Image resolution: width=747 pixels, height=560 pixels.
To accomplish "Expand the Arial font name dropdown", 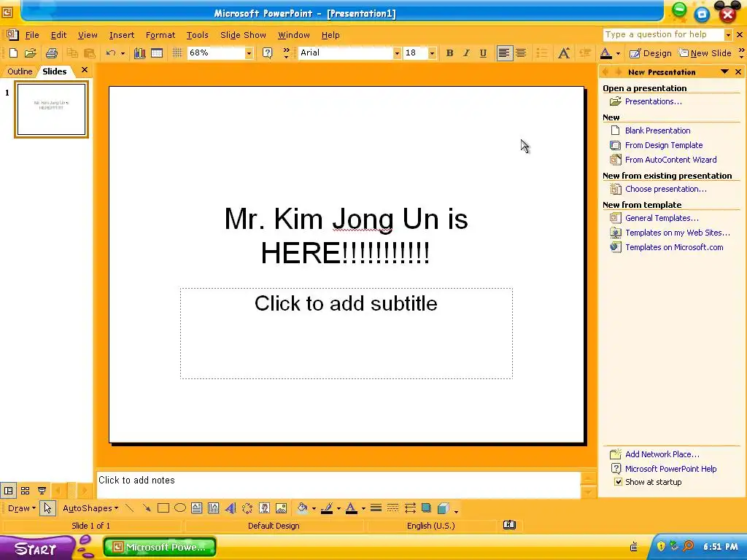I will [x=397, y=53].
